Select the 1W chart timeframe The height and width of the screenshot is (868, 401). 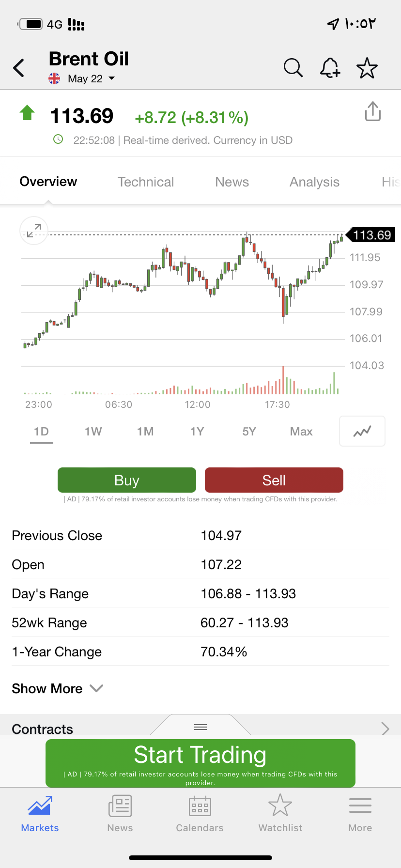(93, 432)
